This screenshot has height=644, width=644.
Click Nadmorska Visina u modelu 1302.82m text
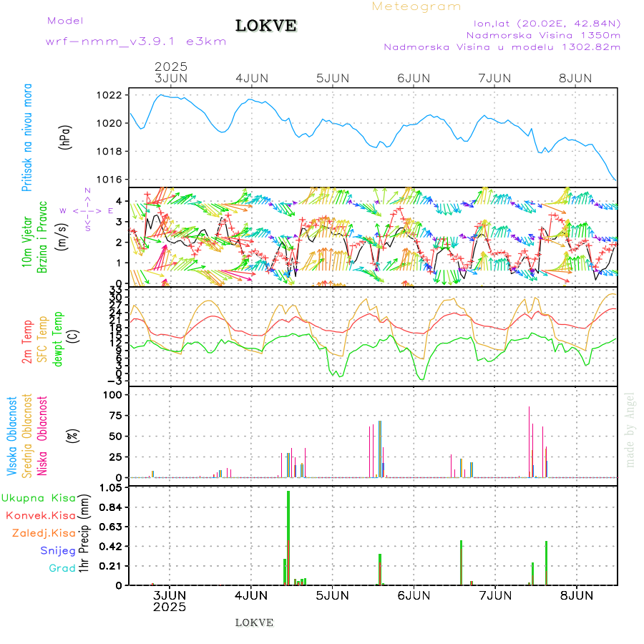coord(502,47)
